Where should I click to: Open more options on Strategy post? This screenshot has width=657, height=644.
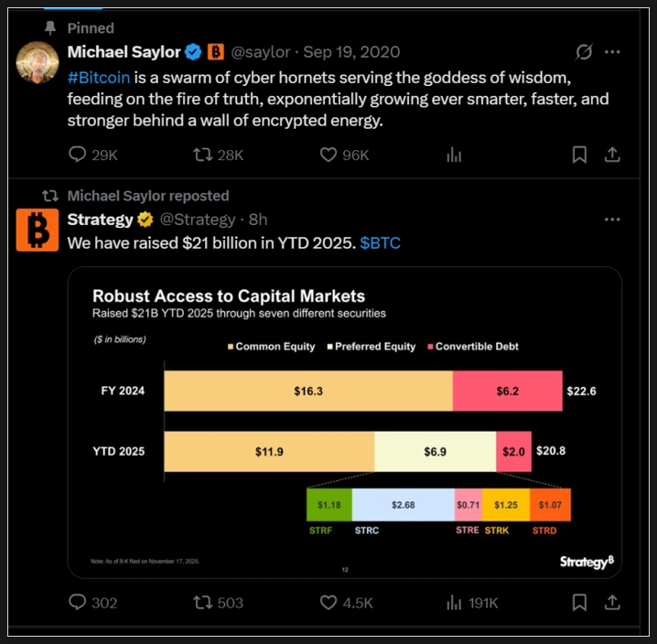(613, 220)
